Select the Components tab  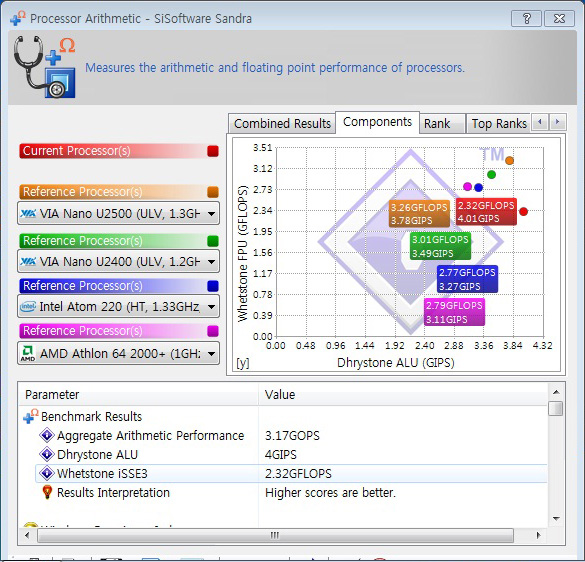(x=377, y=122)
